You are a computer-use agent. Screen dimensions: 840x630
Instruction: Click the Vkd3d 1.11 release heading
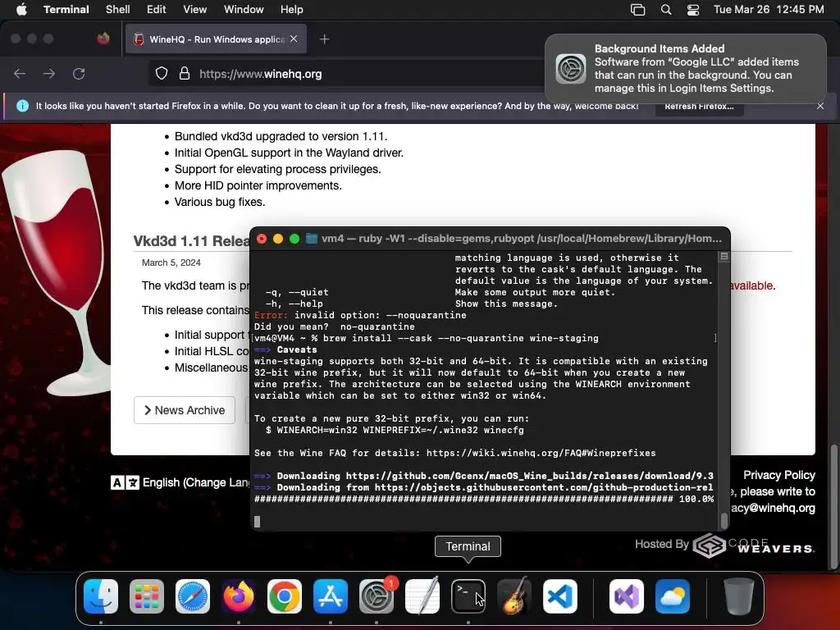[191, 241]
